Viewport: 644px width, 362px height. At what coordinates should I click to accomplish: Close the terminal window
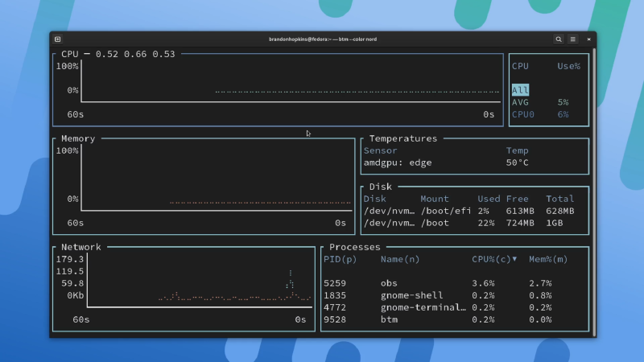(x=588, y=39)
